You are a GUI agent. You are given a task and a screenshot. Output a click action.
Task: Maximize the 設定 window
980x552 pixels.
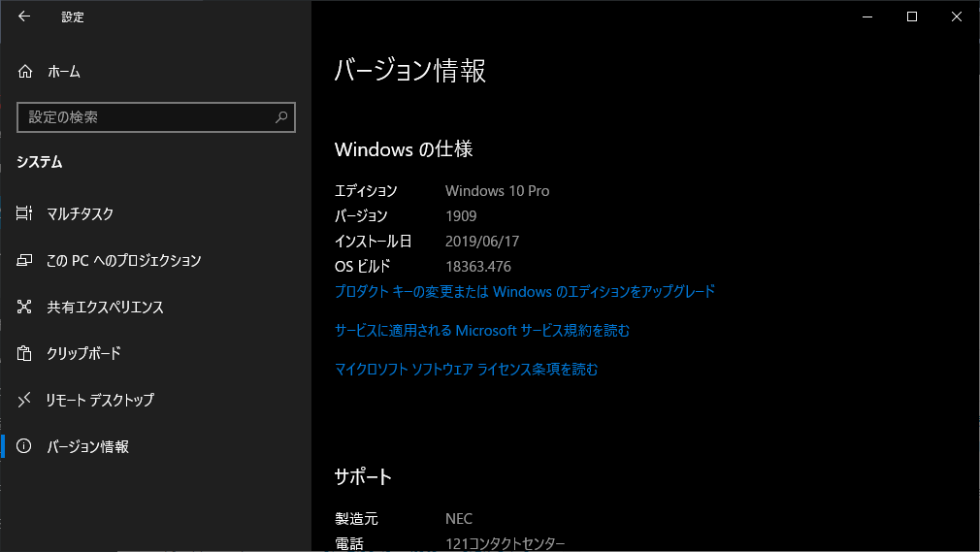click(x=912, y=16)
